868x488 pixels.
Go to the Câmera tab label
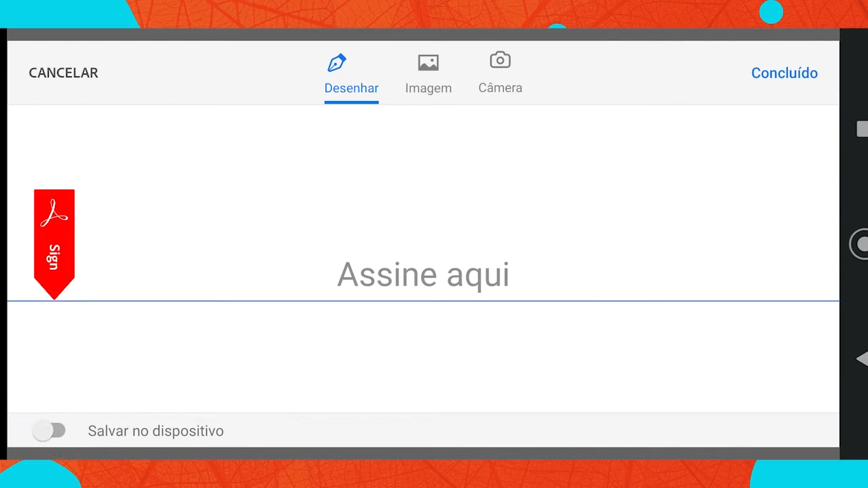(500, 88)
